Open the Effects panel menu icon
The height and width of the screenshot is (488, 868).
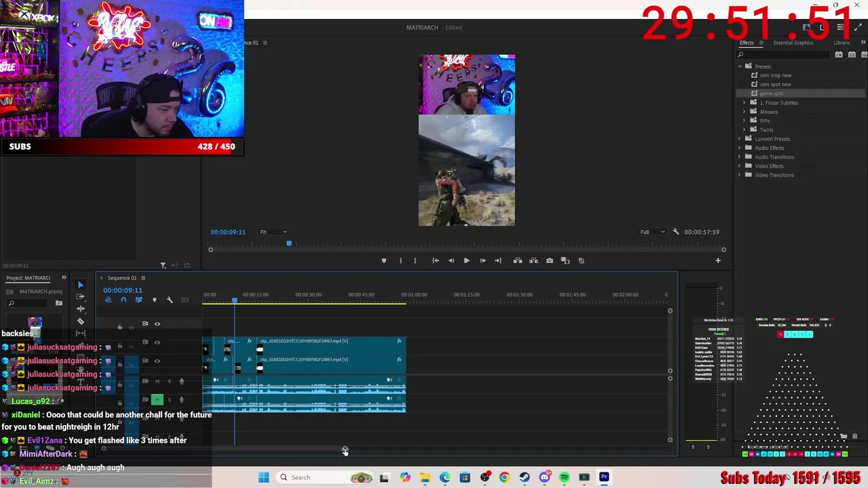coord(761,43)
